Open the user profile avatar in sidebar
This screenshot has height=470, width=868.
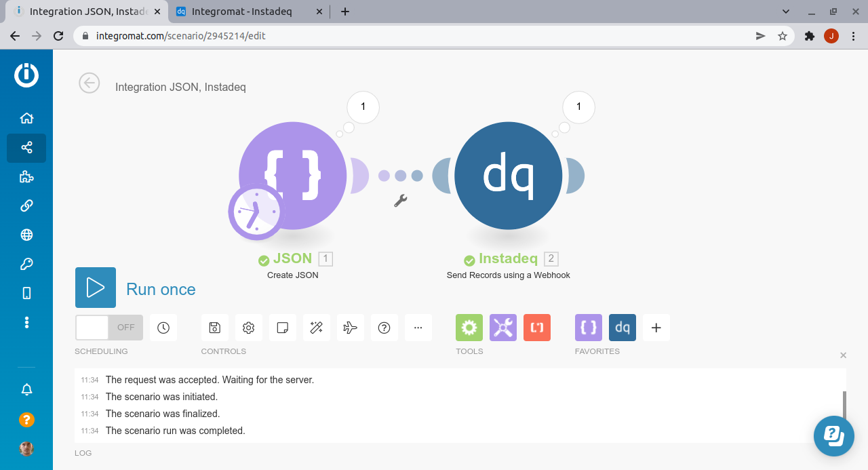point(26,449)
